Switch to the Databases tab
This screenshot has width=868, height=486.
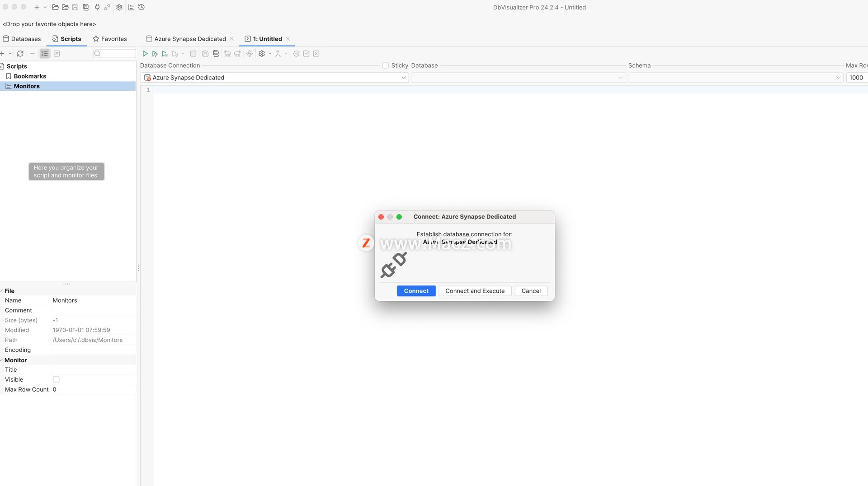(22, 39)
